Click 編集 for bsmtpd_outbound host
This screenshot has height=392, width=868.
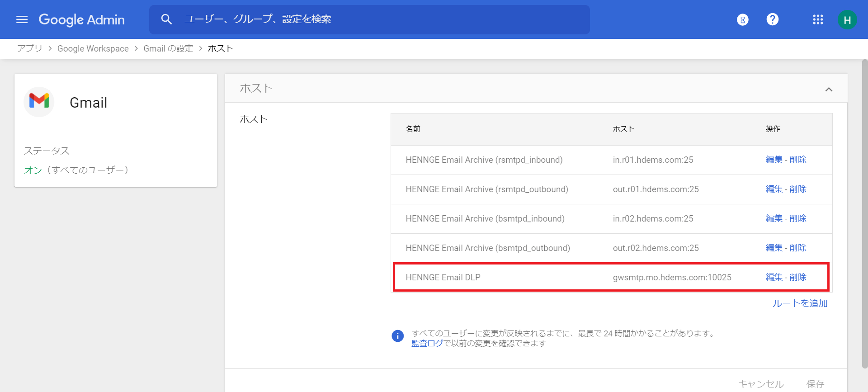[x=774, y=248]
